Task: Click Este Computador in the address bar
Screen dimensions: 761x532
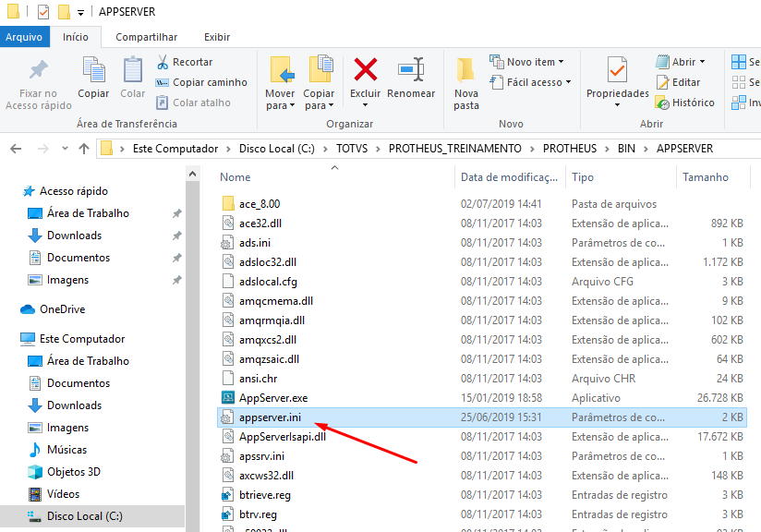Action: tap(175, 149)
